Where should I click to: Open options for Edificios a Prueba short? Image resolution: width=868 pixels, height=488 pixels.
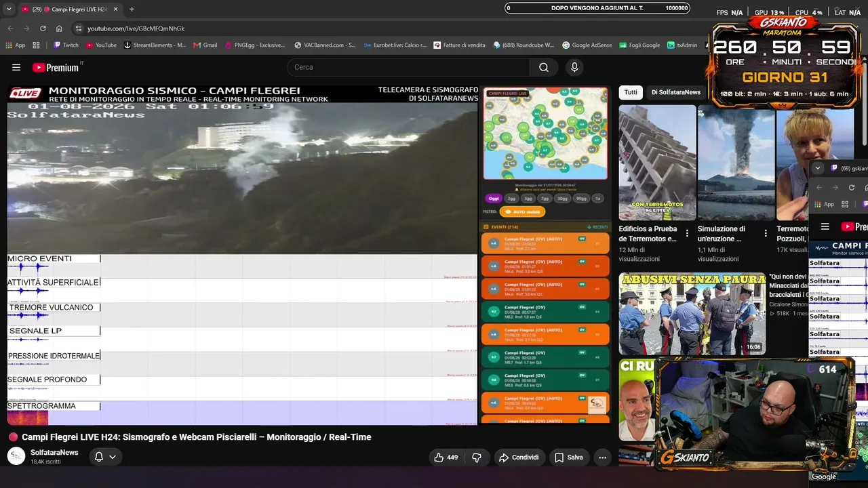point(687,233)
